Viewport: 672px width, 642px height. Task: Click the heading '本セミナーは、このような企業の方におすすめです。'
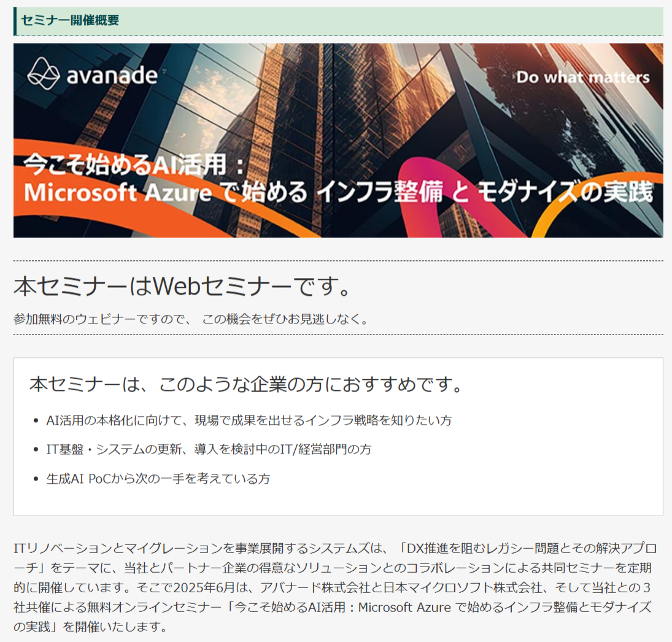(x=247, y=384)
